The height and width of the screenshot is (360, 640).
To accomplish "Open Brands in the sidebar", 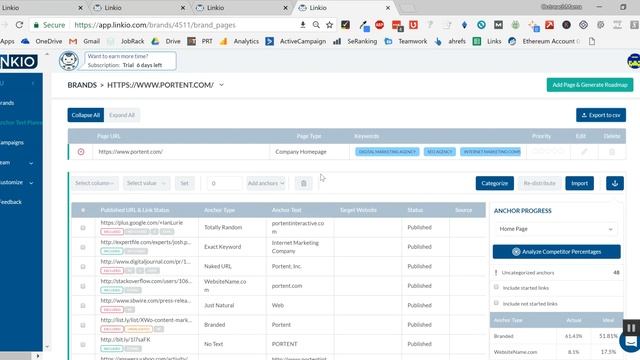I will click(7, 103).
